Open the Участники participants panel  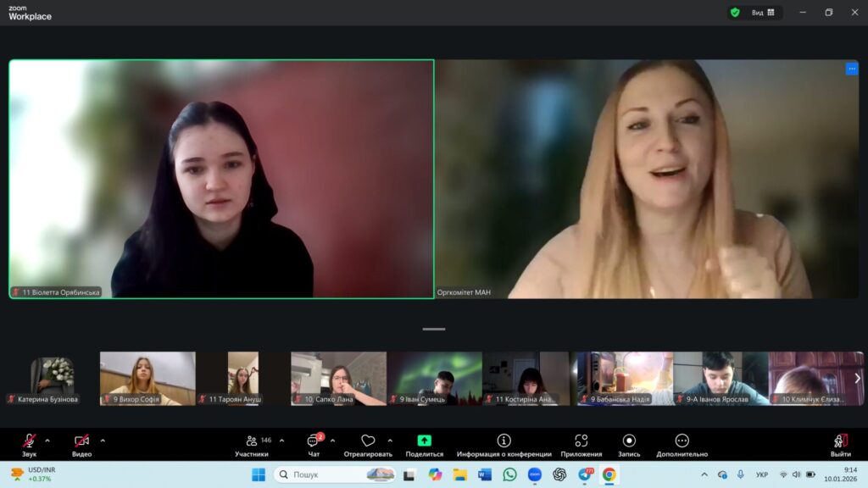tap(252, 442)
